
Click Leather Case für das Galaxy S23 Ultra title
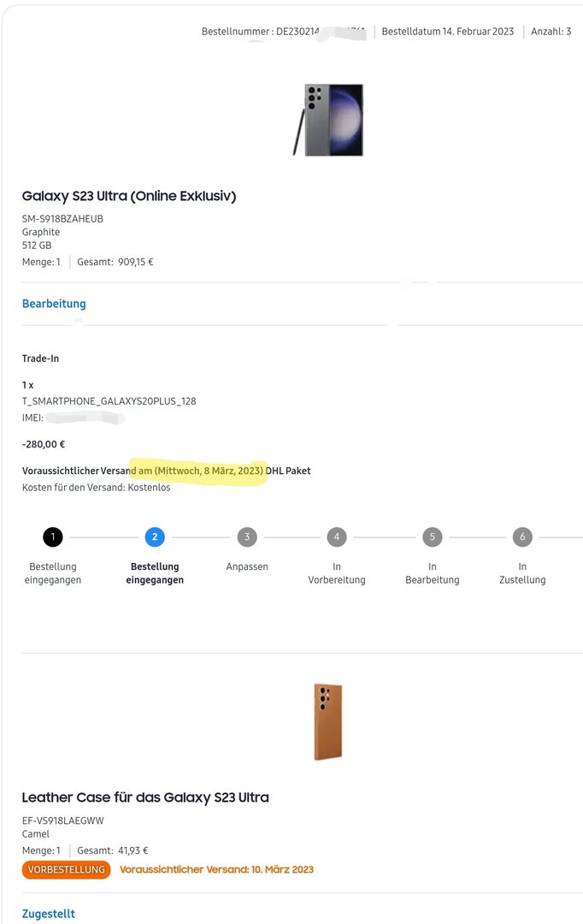(145, 797)
